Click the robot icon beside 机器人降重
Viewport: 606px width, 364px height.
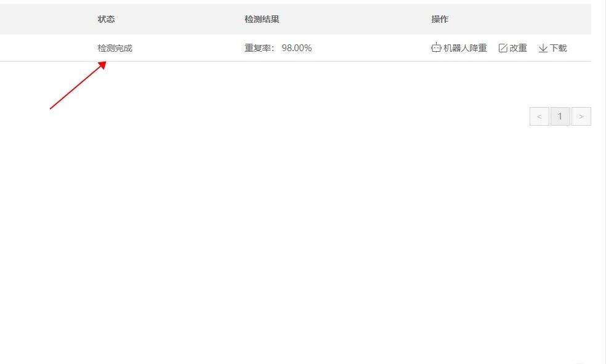(436, 48)
